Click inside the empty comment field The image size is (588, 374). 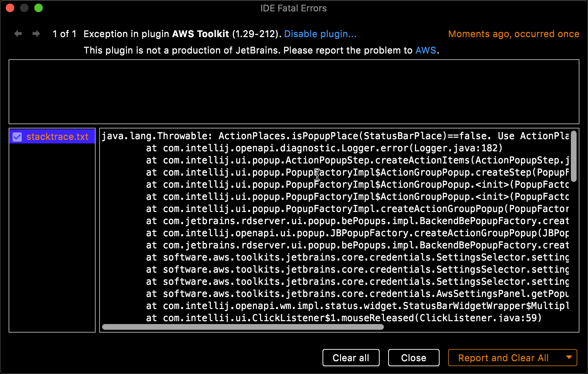click(x=294, y=91)
